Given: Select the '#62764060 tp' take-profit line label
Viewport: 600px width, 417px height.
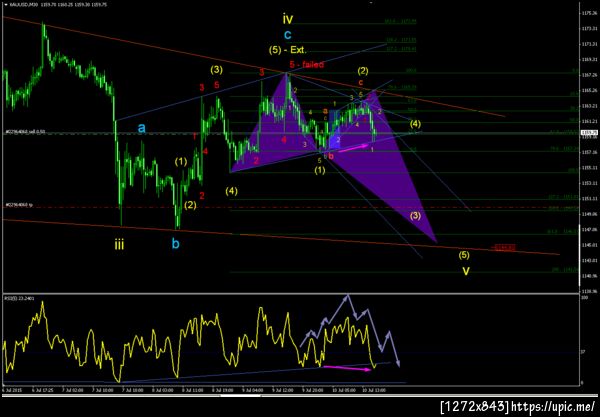Looking at the screenshot, I should (19, 205).
